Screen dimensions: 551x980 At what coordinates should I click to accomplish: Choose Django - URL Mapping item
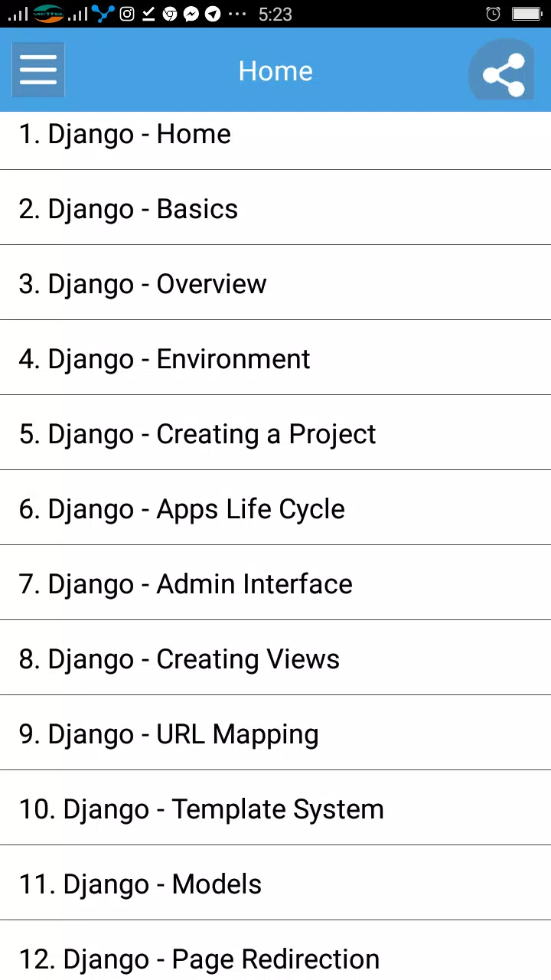[275, 733]
